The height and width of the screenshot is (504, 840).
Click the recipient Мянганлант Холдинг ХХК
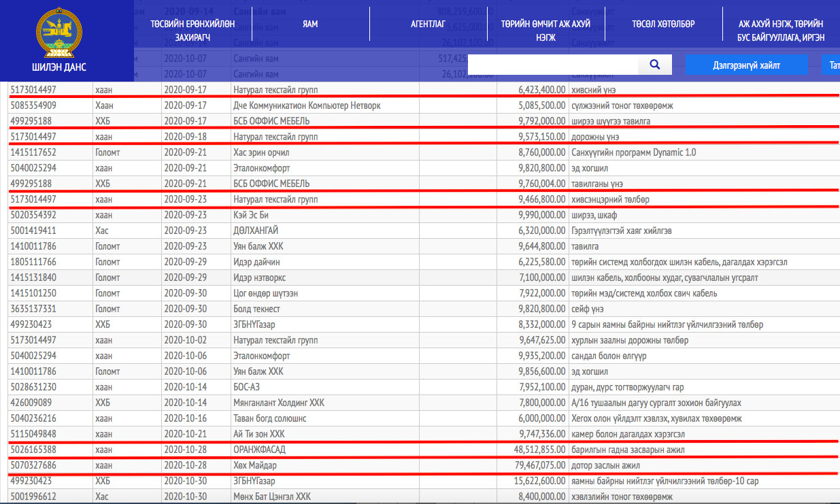[279, 403]
